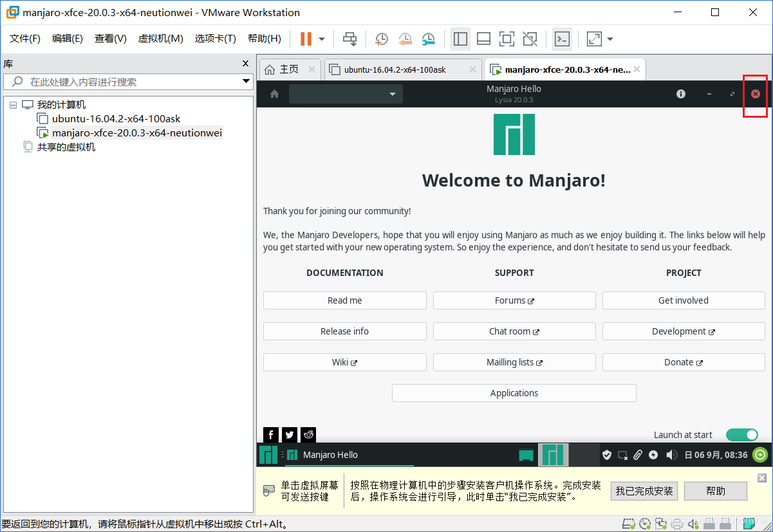Open the Forums link button
The width and height of the screenshot is (773, 532).
(514, 300)
